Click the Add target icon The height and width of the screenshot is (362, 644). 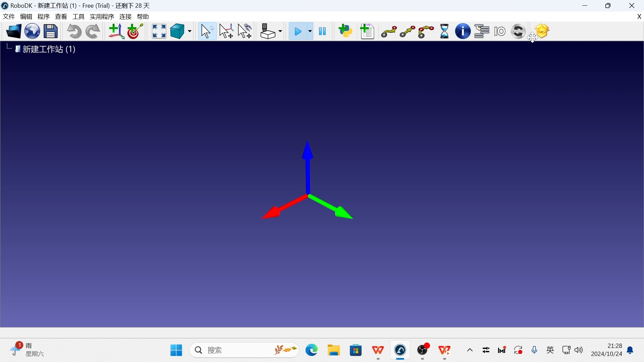[x=136, y=32]
